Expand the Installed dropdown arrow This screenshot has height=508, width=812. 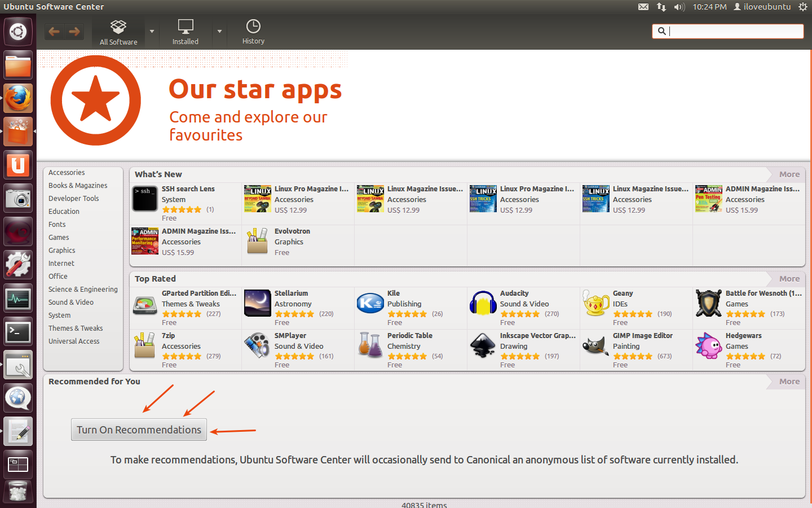tap(219, 32)
